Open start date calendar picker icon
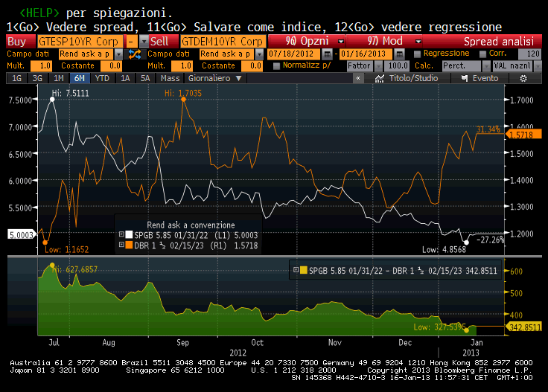Viewport: 548px width, 392px height. click(x=331, y=54)
